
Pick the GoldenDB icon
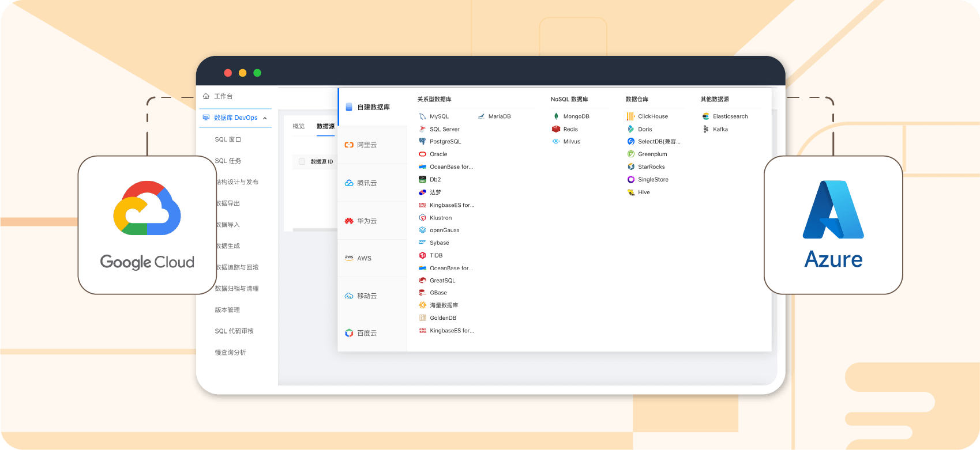pos(422,318)
